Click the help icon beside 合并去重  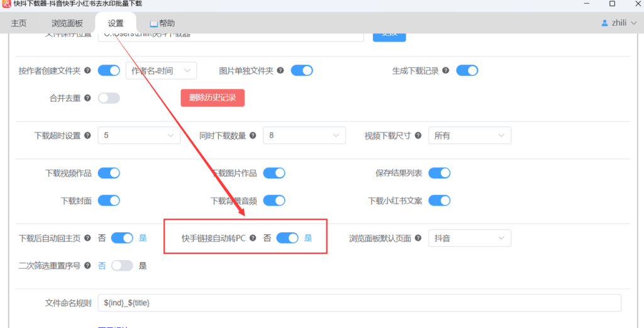[87, 98]
